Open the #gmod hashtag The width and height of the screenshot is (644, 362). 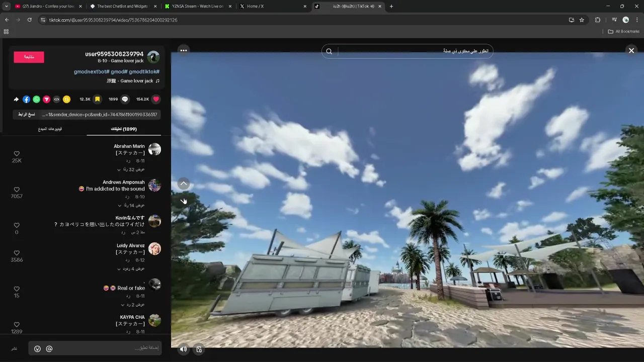click(x=119, y=72)
